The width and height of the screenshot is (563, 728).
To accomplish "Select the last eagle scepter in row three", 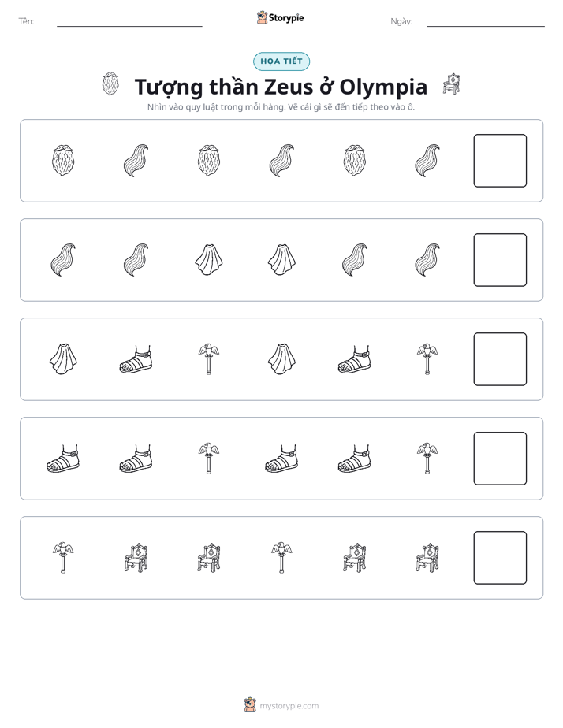I will click(427, 359).
